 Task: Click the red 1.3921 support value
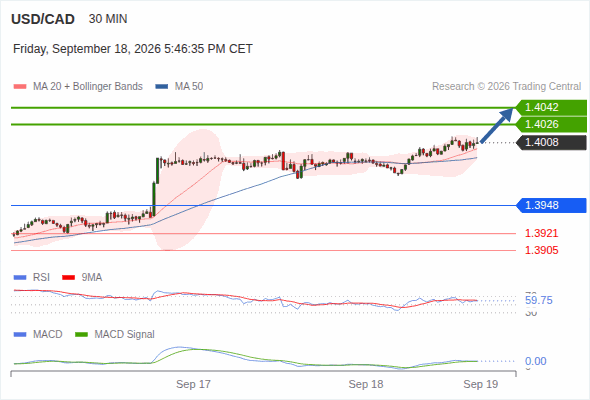click(541, 233)
